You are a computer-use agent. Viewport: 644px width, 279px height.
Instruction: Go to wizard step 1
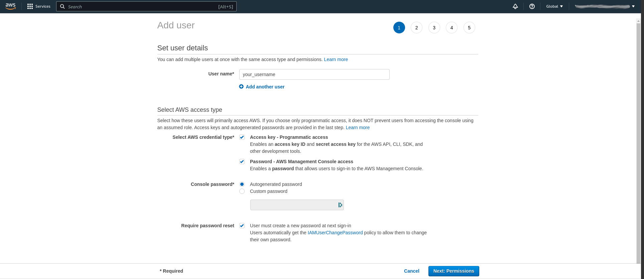[x=399, y=28]
